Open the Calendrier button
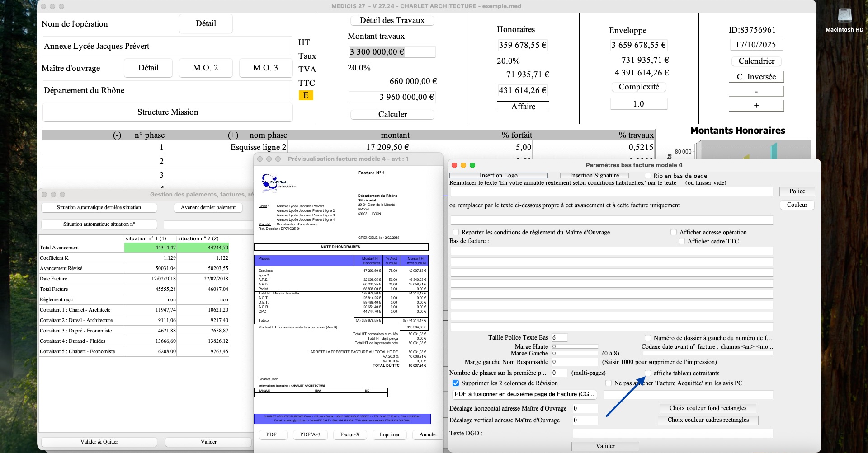This screenshot has width=868, height=453. 756,61
